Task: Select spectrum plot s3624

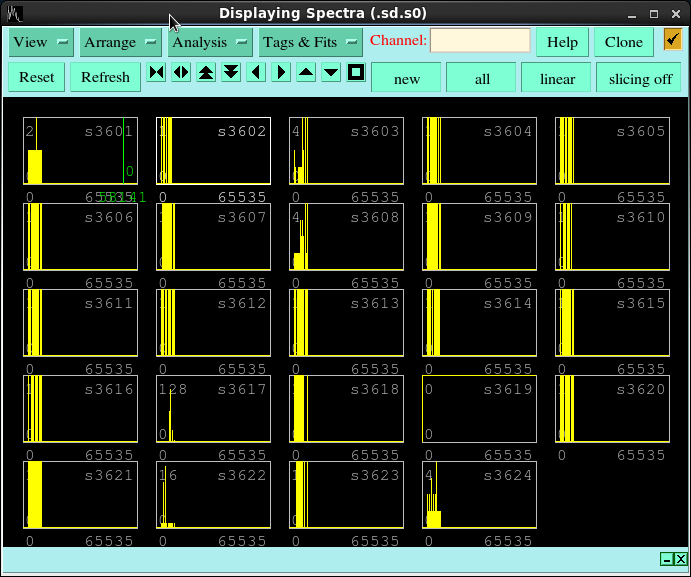Action: 479,495
